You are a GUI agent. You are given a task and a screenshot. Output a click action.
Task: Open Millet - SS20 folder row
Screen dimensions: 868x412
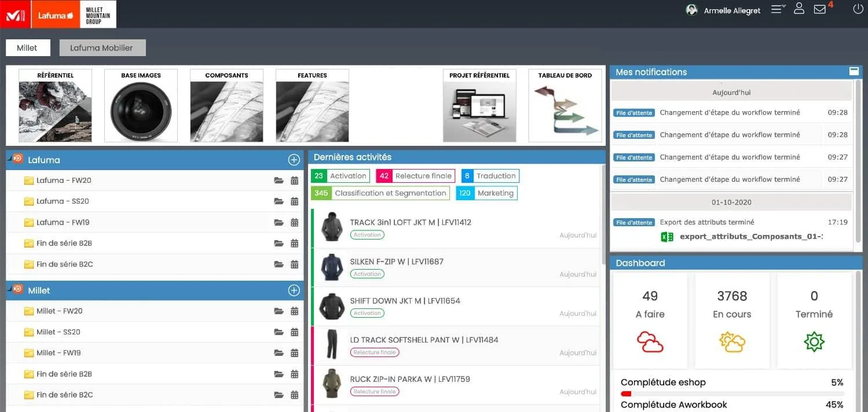pyautogui.click(x=155, y=332)
